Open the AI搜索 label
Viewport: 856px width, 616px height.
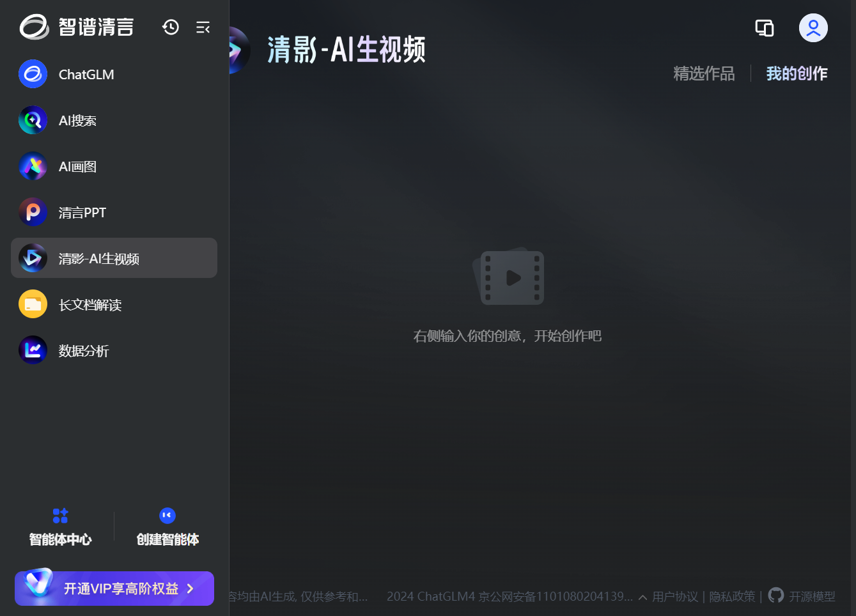[x=77, y=121]
